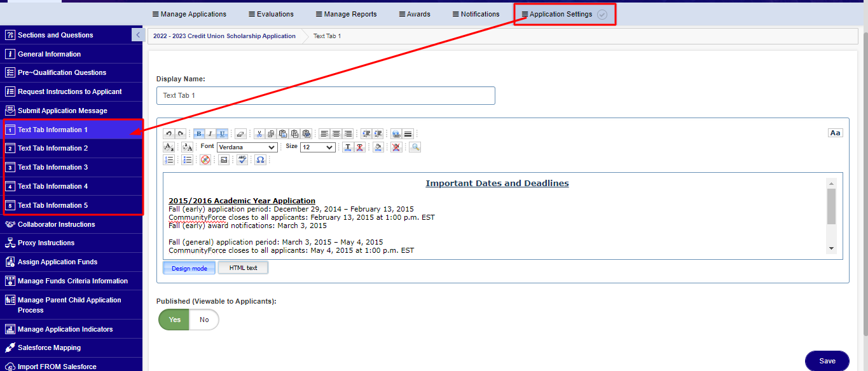Toggle bold formatting
Viewport: 868px width, 371px height.
[199, 133]
